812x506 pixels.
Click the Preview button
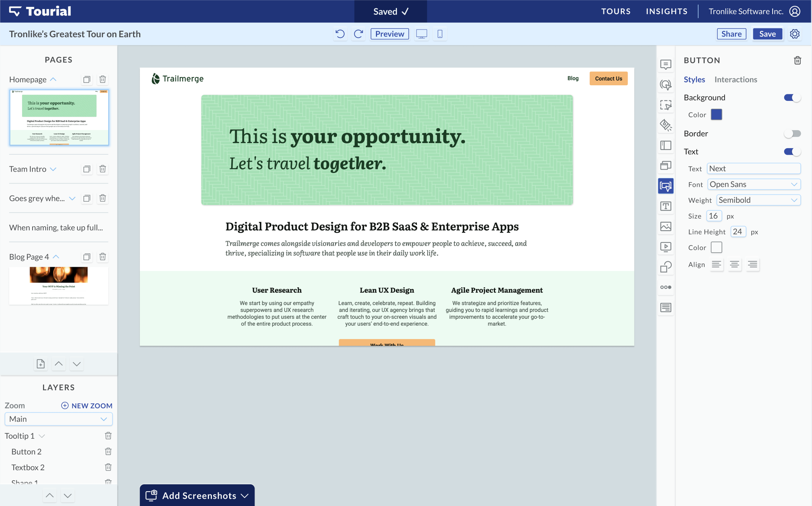pos(389,34)
